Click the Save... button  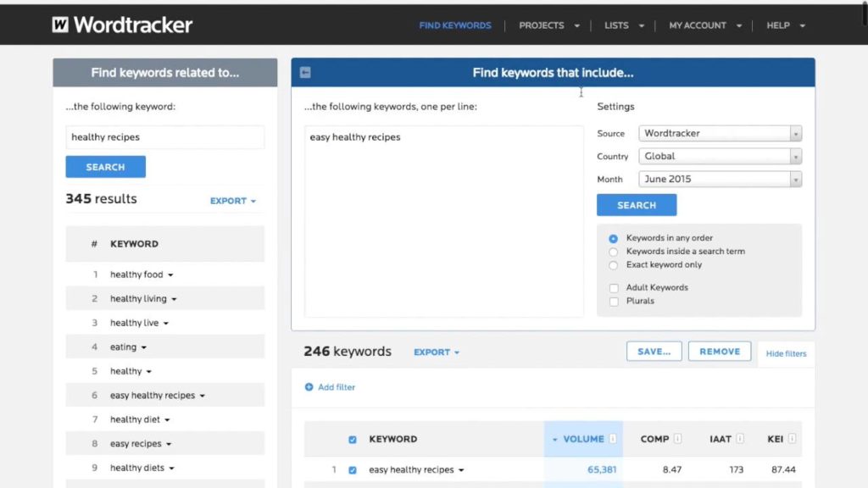[654, 352]
